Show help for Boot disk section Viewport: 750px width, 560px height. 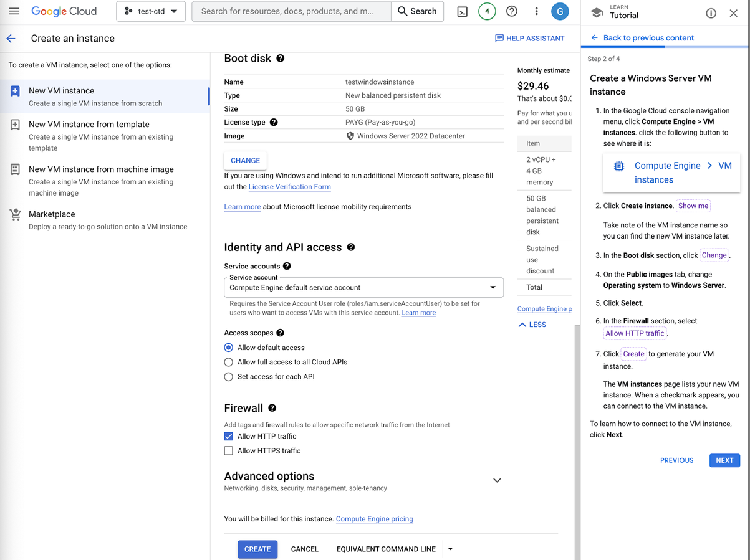coord(281,58)
